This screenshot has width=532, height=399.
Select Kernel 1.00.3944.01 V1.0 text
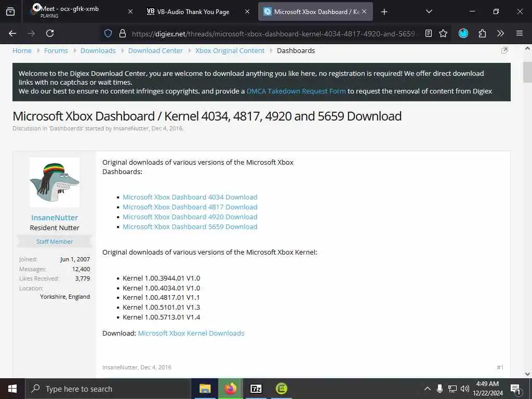(x=162, y=278)
